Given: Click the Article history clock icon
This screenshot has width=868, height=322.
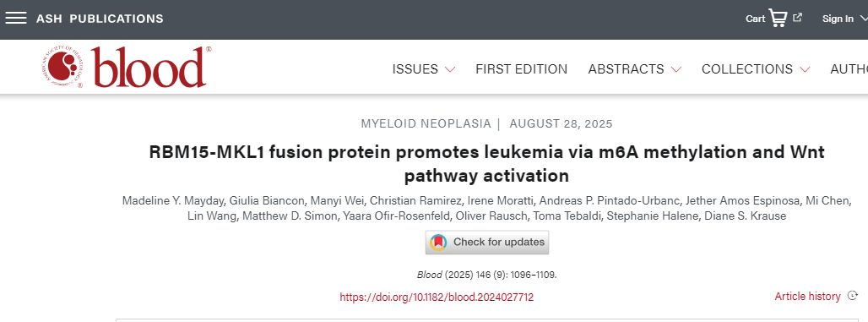Looking at the screenshot, I should [x=853, y=297].
